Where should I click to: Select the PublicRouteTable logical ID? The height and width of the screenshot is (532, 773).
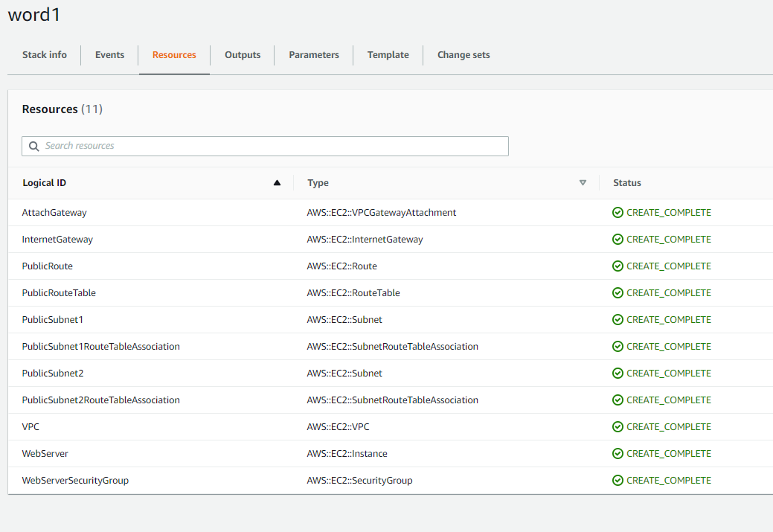[x=59, y=293]
